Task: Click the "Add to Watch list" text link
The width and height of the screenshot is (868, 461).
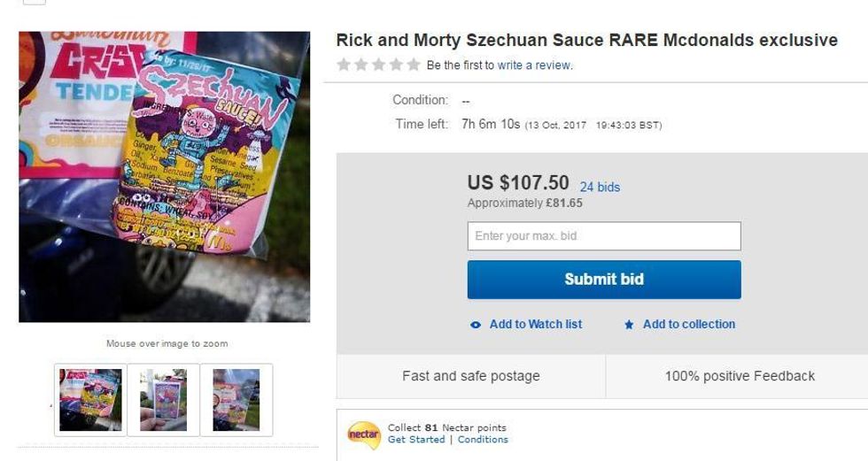Action: [x=535, y=325]
